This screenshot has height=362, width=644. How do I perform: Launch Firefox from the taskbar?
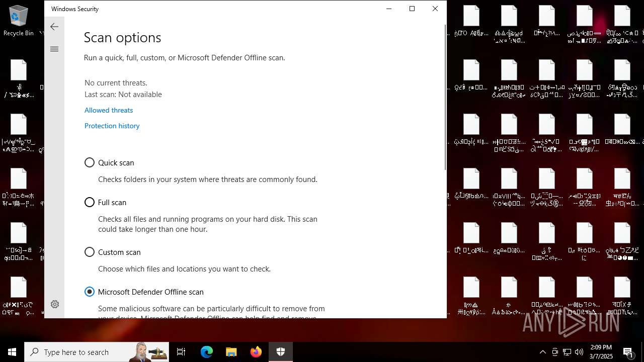pos(256,352)
